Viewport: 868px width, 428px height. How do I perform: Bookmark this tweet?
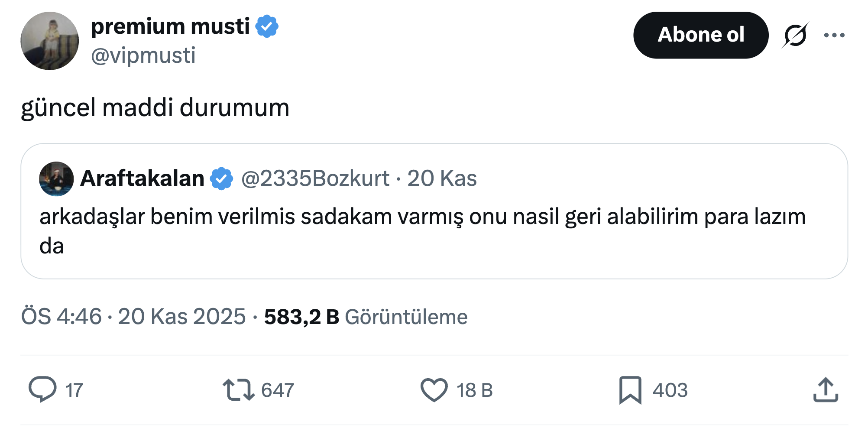(x=630, y=389)
